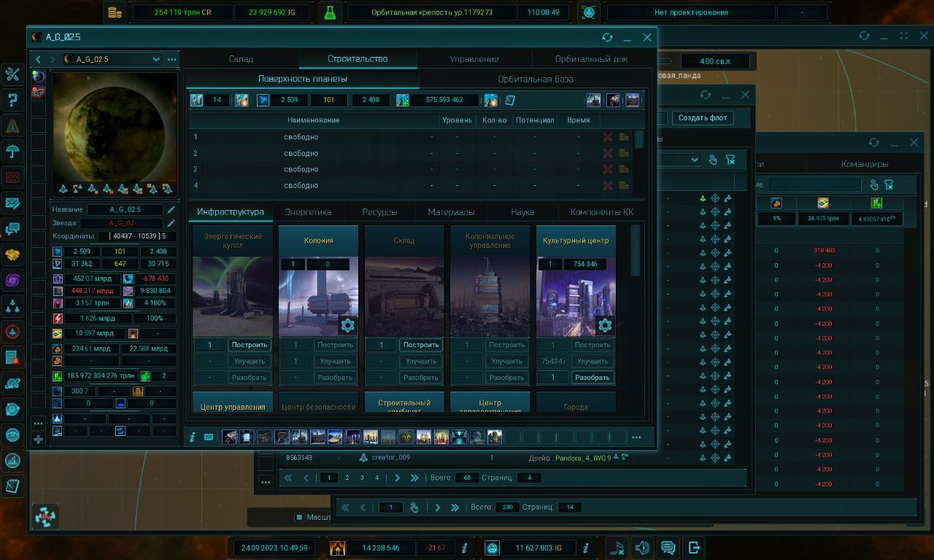Open the eye observation icon in left sidebar
Image resolution: width=934 pixels, height=560 pixels.
click(12, 435)
